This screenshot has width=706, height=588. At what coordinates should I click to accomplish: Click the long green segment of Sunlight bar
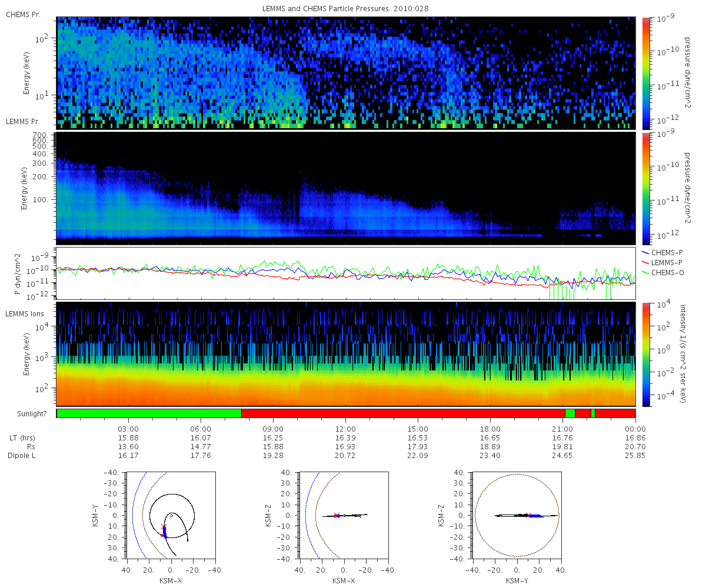click(x=149, y=413)
